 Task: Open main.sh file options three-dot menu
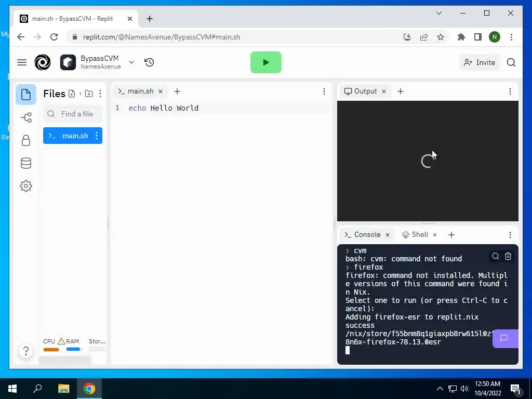[x=97, y=136]
